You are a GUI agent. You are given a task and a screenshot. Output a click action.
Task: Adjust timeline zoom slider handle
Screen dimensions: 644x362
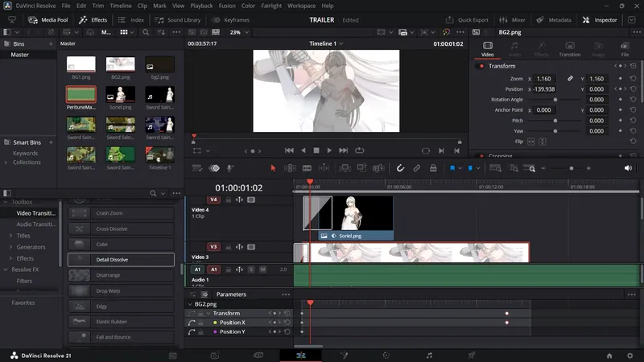click(x=572, y=168)
